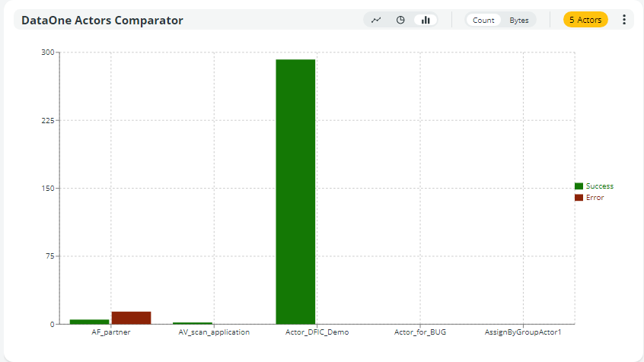The height and width of the screenshot is (362, 644).
Task: Toggle the metric to Count
Action: [x=483, y=20]
